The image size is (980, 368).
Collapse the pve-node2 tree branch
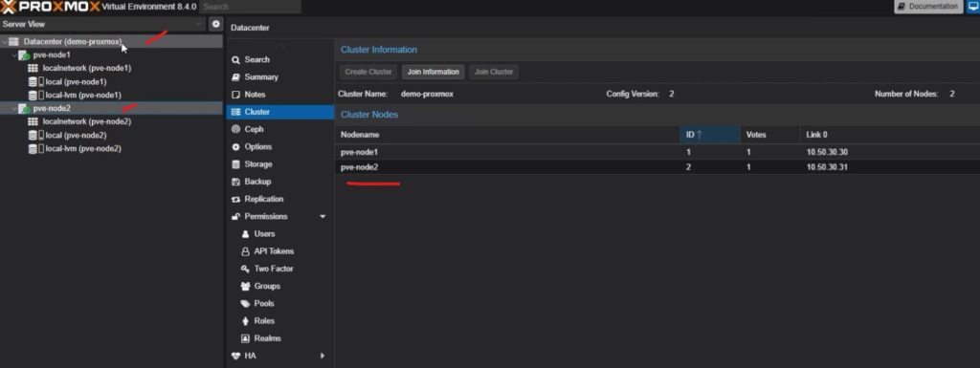[x=14, y=109]
